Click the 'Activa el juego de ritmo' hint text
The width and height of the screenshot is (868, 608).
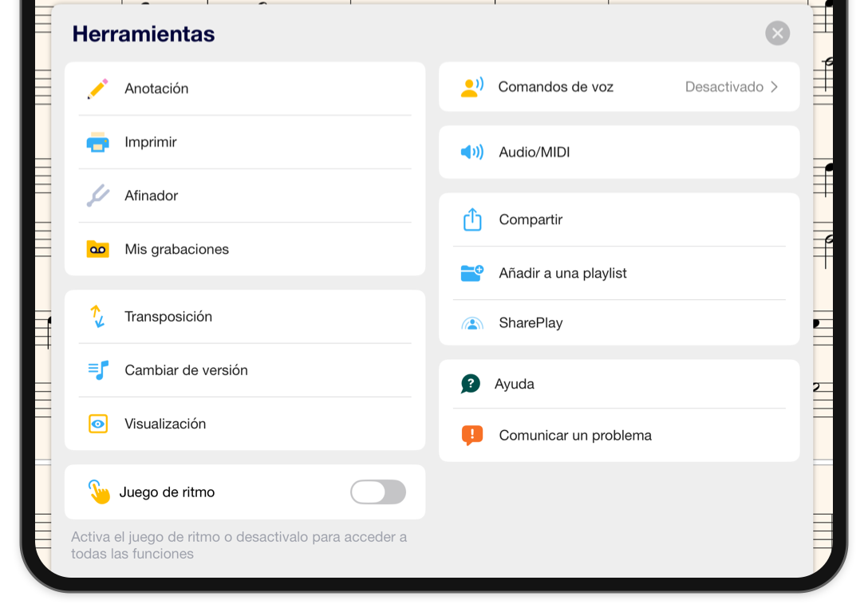coord(239,545)
